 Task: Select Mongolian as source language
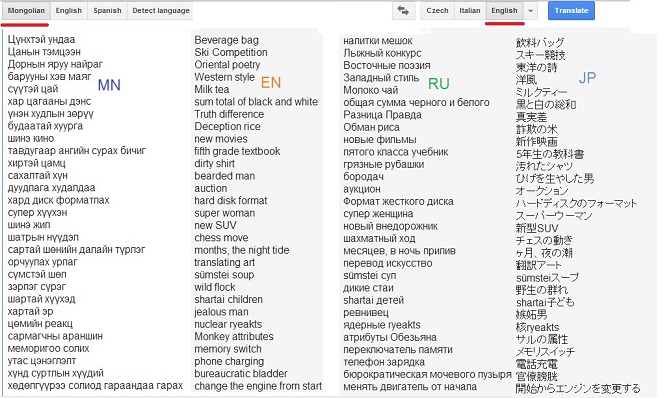tap(26, 11)
